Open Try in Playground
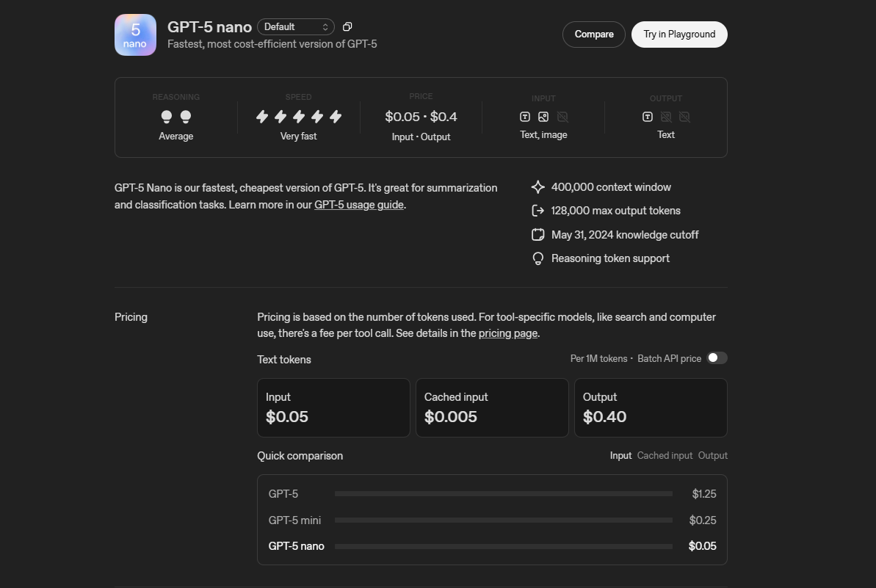The image size is (876, 588). click(679, 35)
